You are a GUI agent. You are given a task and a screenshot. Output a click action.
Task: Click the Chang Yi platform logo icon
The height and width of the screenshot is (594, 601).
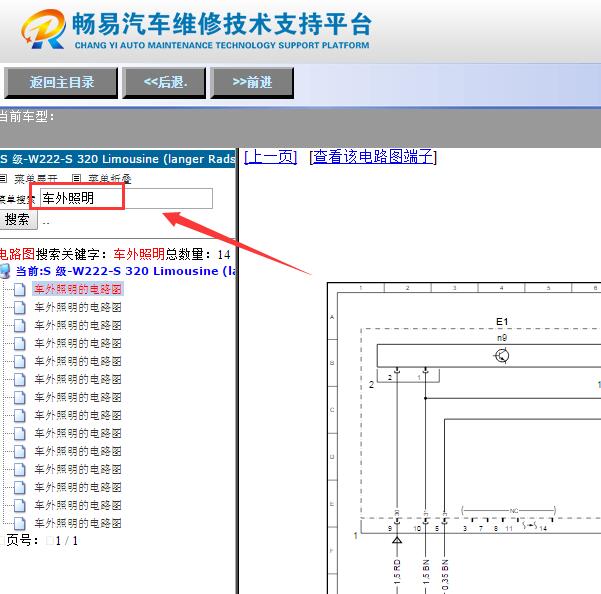coord(43,29)
